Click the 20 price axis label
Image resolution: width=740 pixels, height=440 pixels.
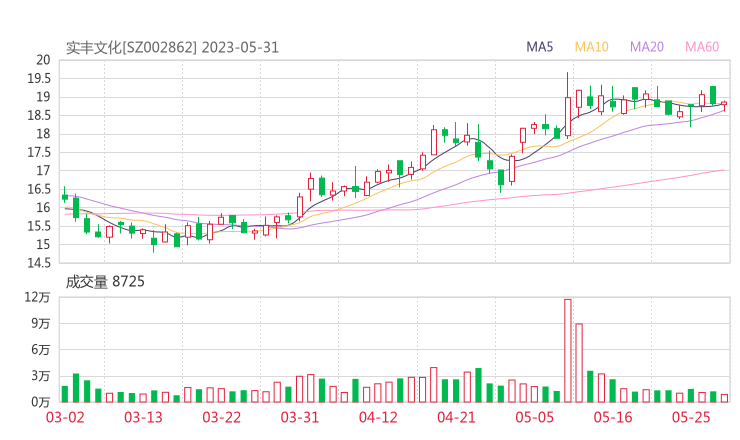click(x=43, y=60)
